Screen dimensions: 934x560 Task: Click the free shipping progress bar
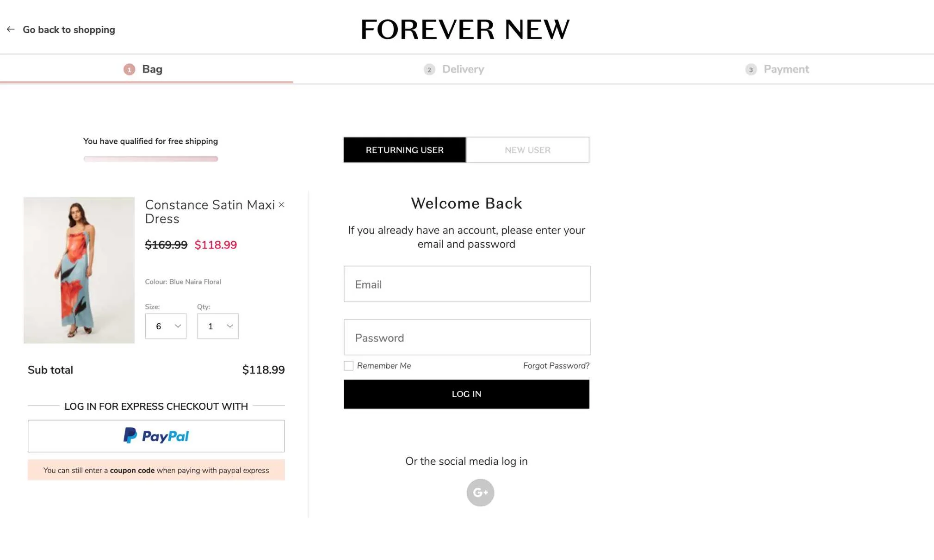(150, 159)
